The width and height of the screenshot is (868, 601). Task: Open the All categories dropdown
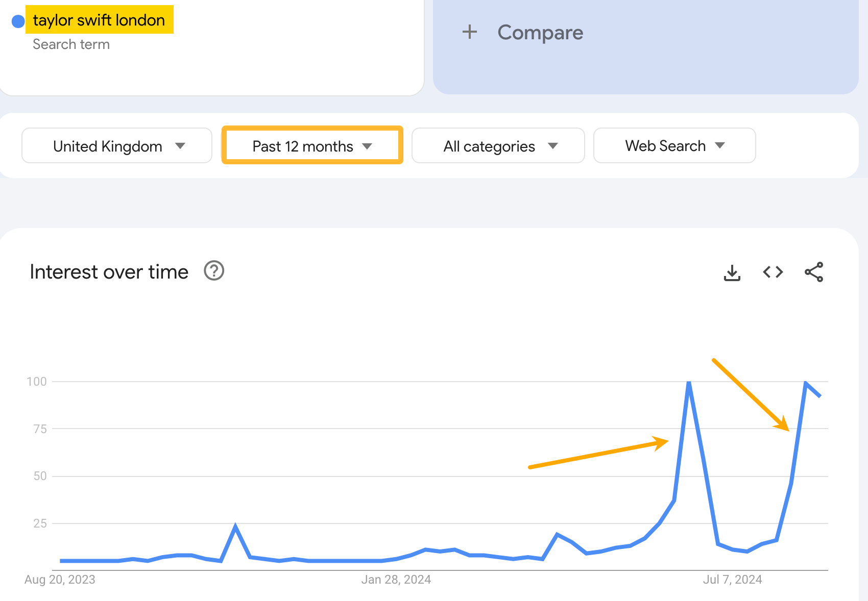(x=498, y=145)
